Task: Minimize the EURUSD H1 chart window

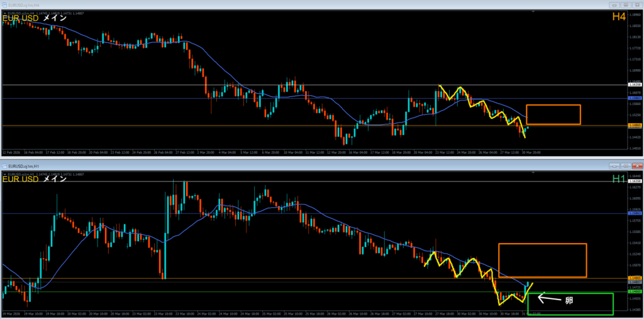Action: click(614, 166)
